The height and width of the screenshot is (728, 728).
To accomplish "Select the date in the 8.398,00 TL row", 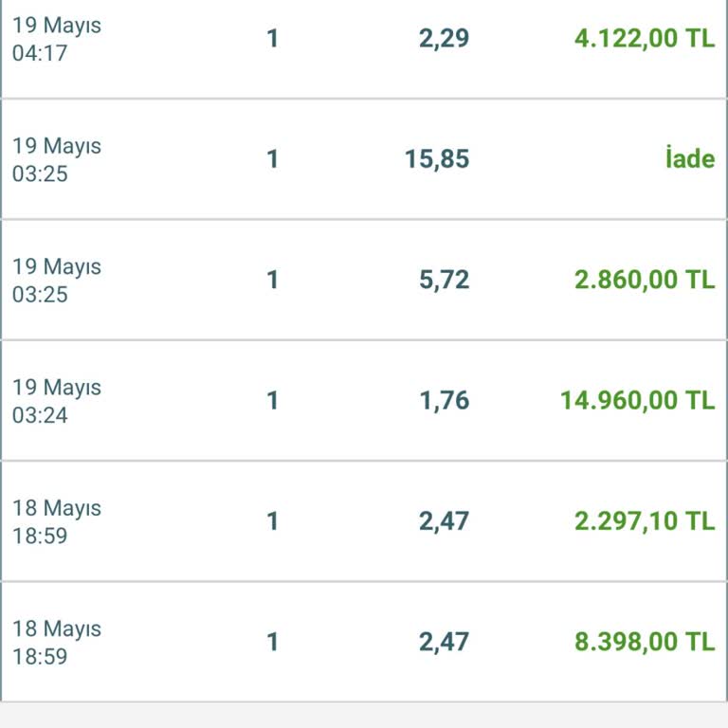I will click(x=56, y=642).
